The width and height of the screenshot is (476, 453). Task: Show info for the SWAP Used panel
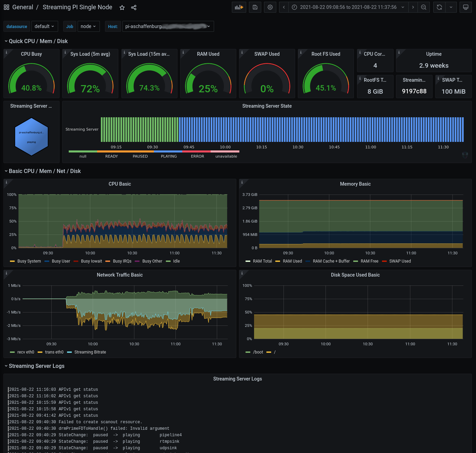(242, 52)
